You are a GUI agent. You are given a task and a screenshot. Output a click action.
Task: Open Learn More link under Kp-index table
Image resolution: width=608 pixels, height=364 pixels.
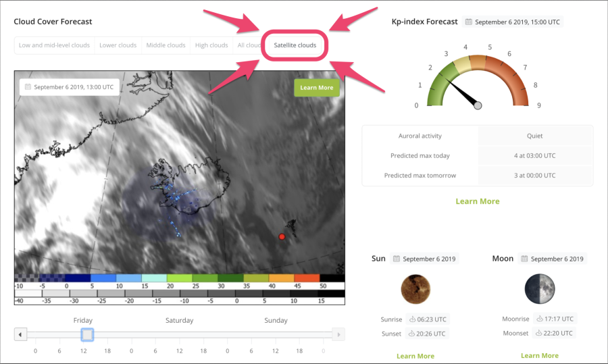[477, 201]
